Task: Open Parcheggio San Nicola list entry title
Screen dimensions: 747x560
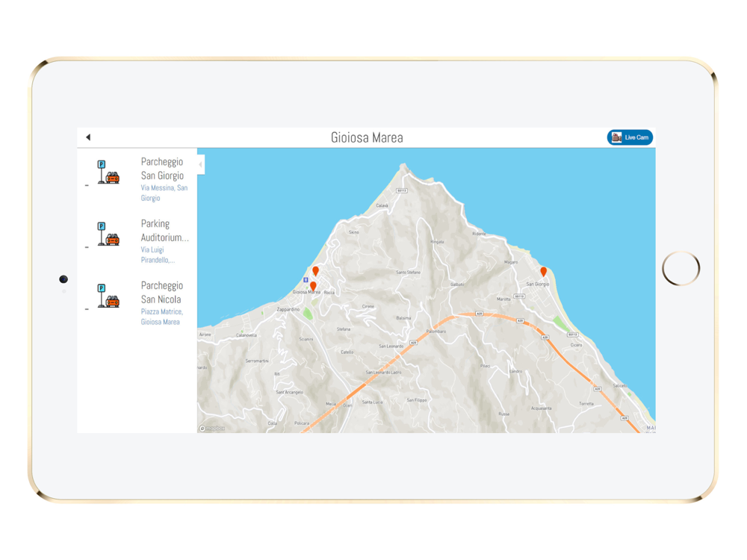Action: pyautogui.click(x=162, y=293)
